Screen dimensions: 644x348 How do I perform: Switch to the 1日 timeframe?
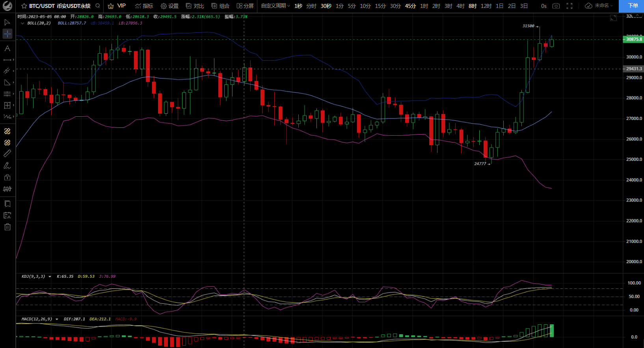tap(499, 6)
